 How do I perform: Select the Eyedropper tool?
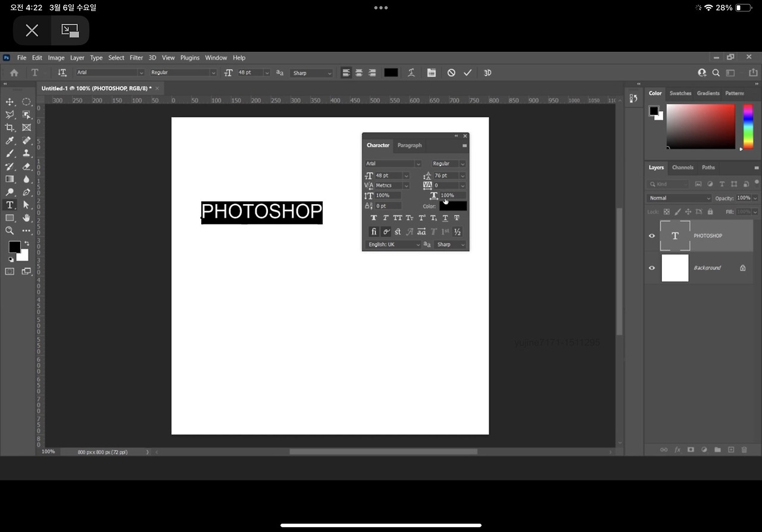pos(10,141)
